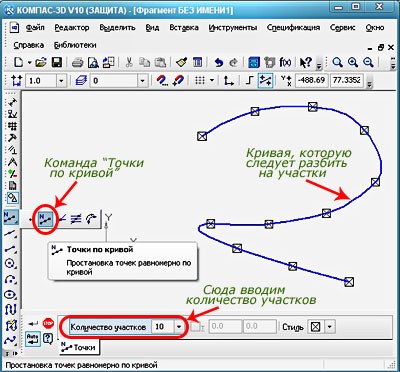Viewport: 400px width, 372px height.
Task: Switch to the Точки tab
Action: [79, 347]
